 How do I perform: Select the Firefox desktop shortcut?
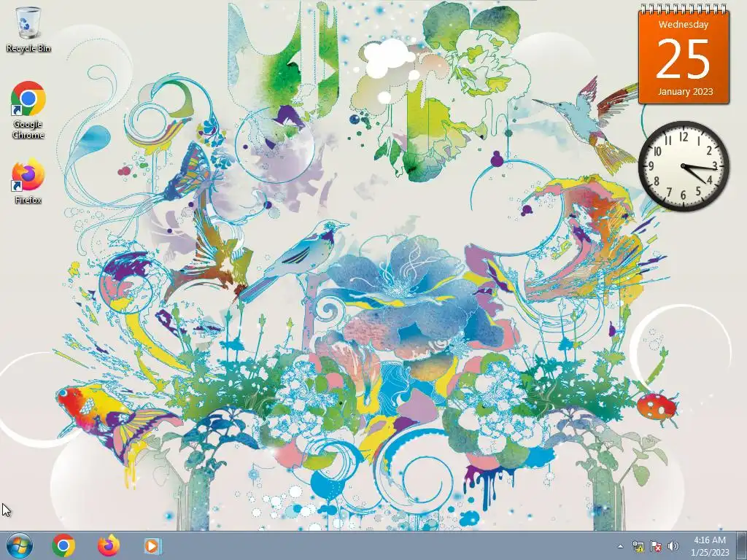pyautogui.click(x=28, y=182)
